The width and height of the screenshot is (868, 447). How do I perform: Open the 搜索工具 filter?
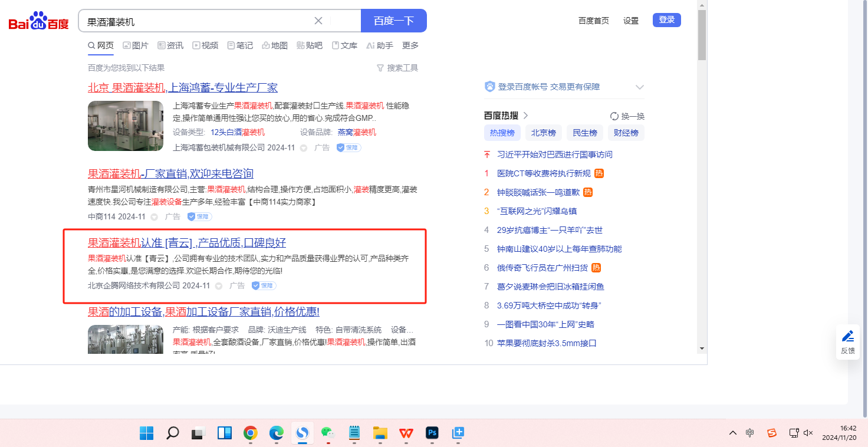click(397, 68)
